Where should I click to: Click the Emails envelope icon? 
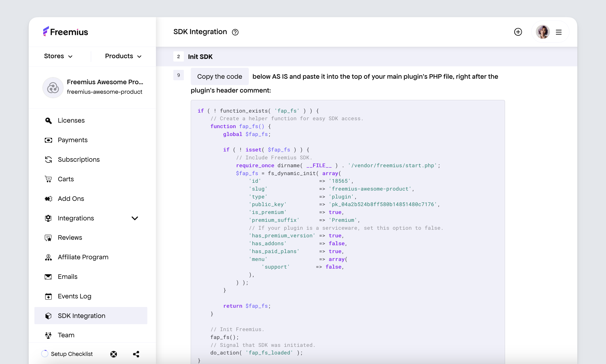click(x=48, y=277)
